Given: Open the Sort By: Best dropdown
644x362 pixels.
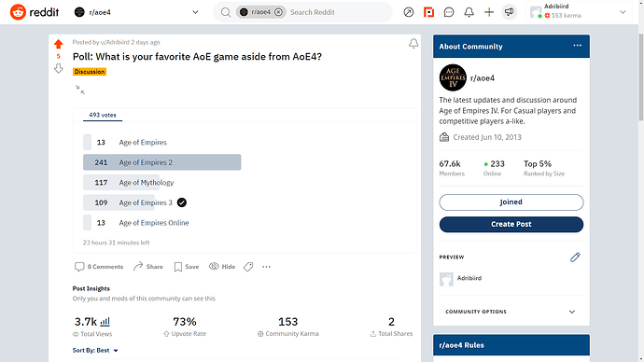Looking at the screenshot, I should (95, 351).
